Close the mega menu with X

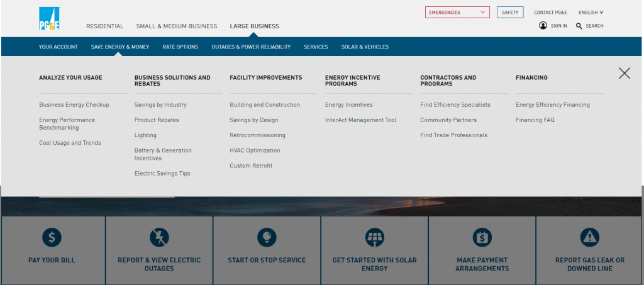coord(625,73)
